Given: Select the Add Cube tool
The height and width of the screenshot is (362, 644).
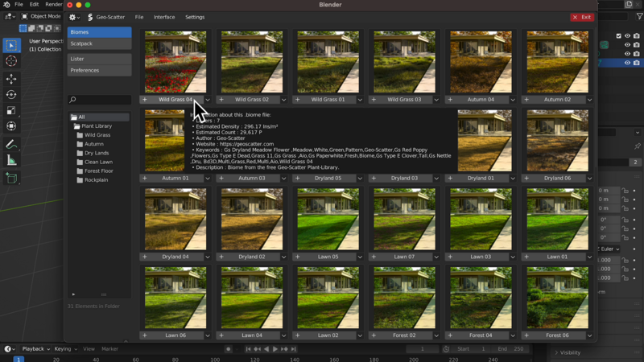Looking at the screenshot, I should coord(11,178).
